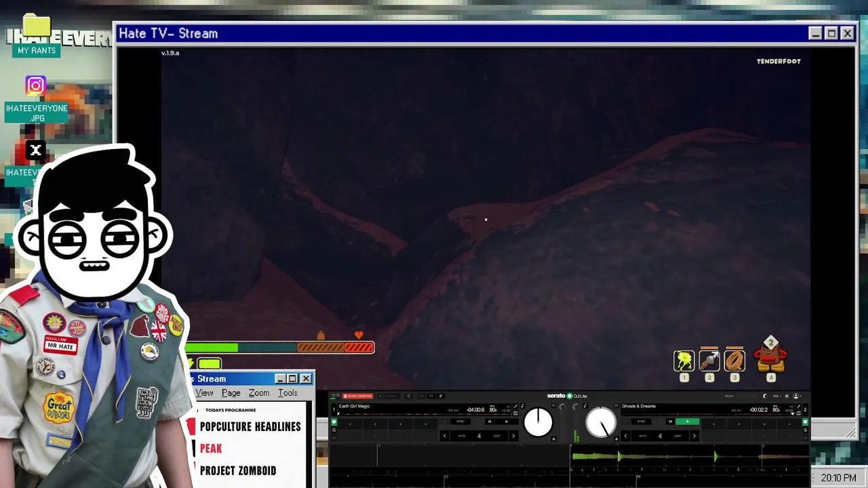Click edit pencil icon on Earth Girl Magic deck

[515, 406]
